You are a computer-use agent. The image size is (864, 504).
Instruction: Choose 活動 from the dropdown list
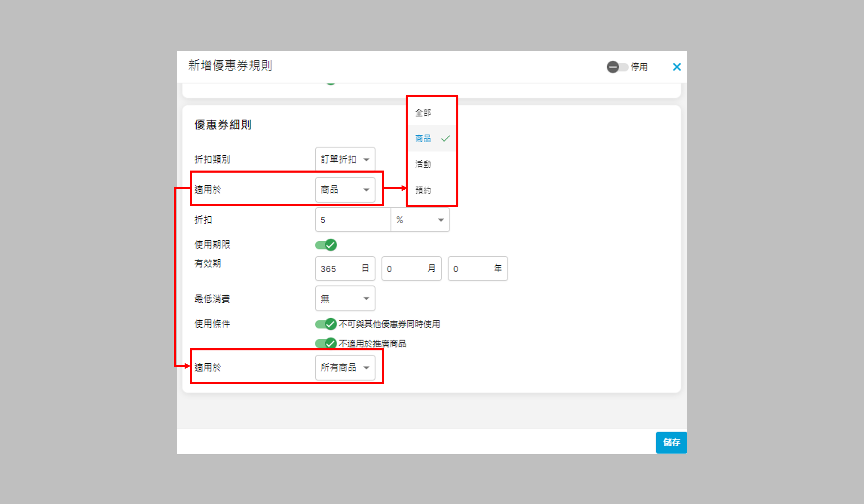[x=423, y=164]
